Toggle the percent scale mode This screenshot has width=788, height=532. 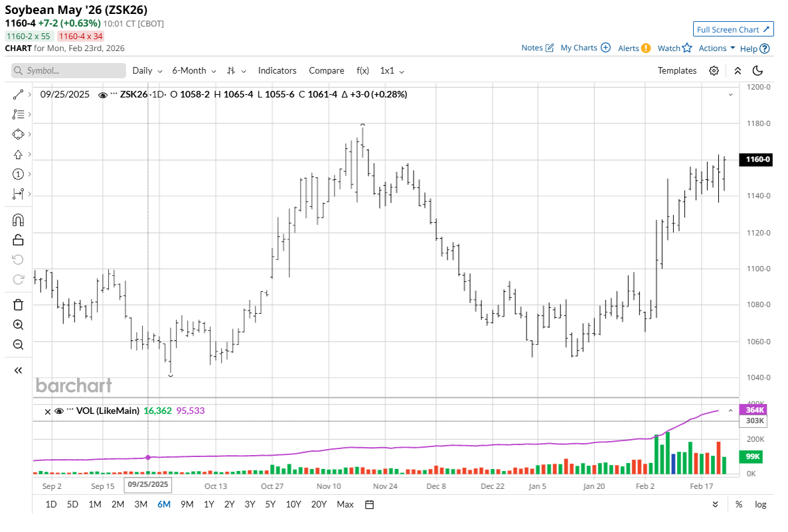(739, 504)
